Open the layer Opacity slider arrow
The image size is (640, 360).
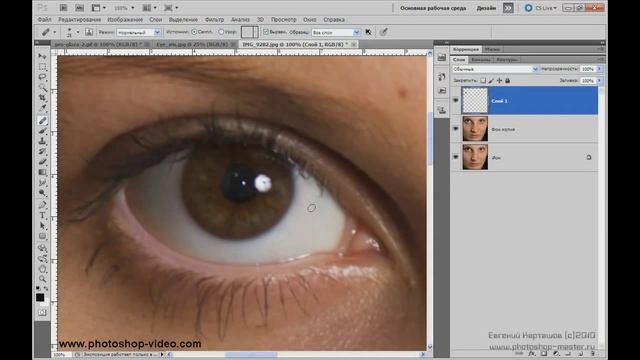[599, 69]
